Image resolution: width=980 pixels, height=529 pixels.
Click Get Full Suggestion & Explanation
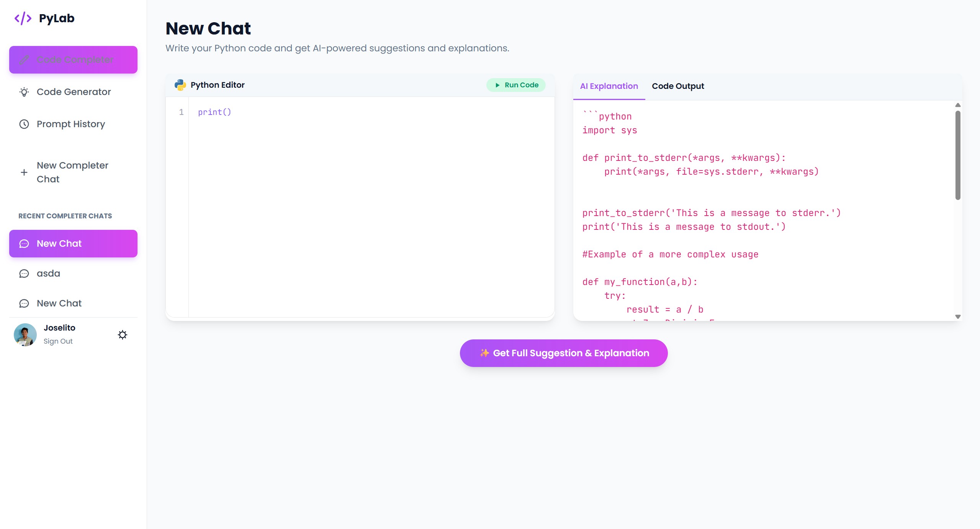tap(564, 353)
